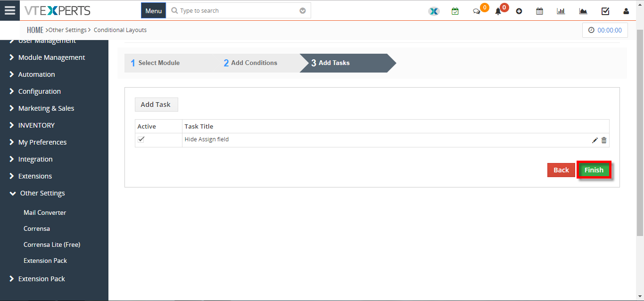Open the bar chart reports icon
The image size is (644, 301).
tap(561, 11)
